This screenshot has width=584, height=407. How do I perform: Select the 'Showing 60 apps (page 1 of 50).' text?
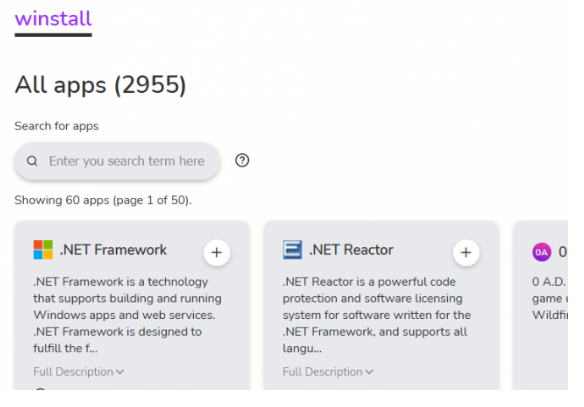click(x=103, y=200)
